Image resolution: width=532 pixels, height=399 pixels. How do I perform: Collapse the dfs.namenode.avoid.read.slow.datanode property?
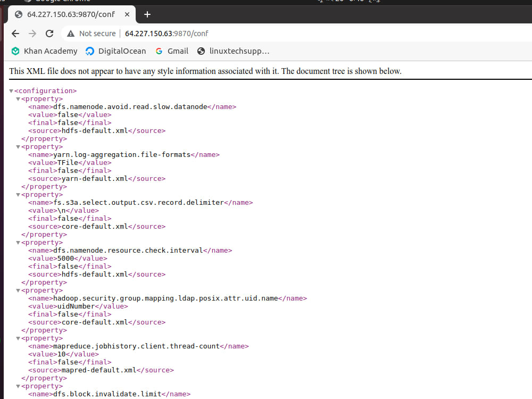pyautogui.click(x=18, y=99)
